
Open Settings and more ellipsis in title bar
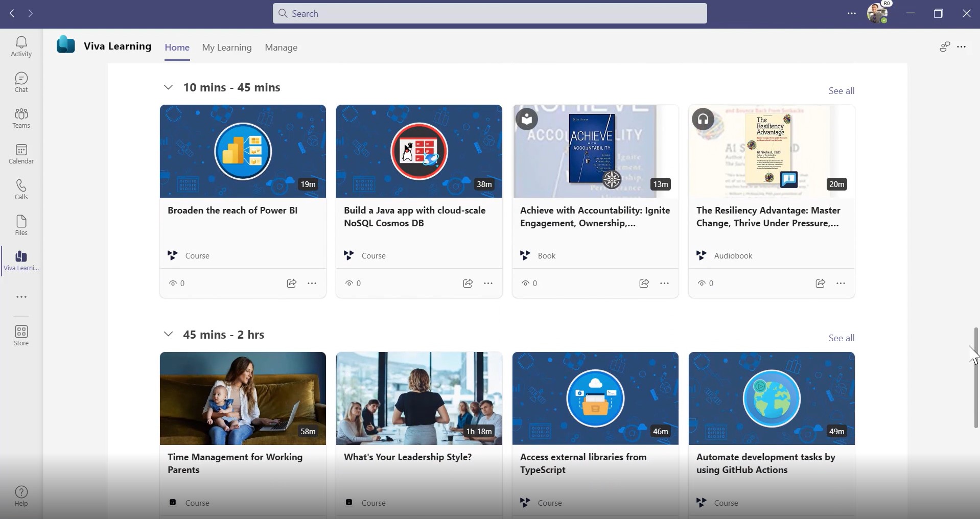852,13
